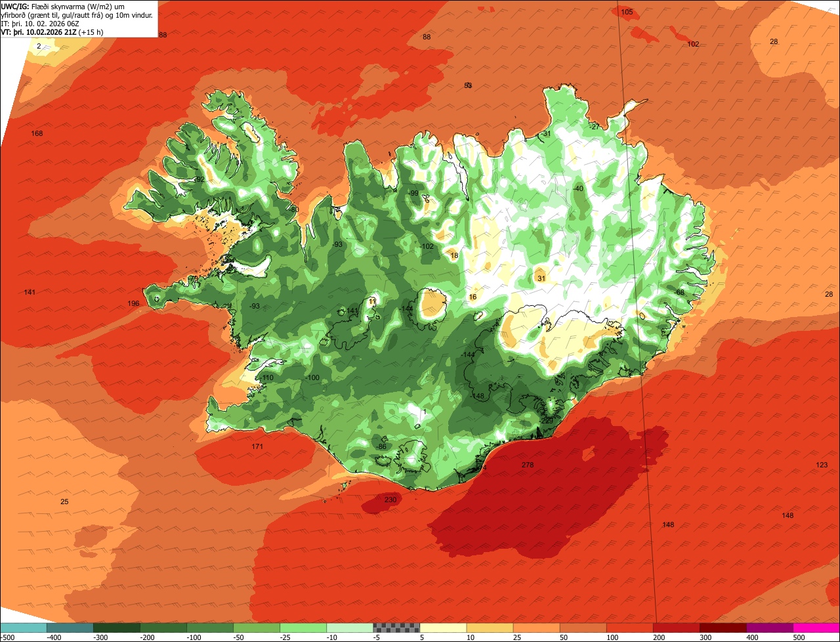Click the map value '-100' in southwest Iceland

312,377
